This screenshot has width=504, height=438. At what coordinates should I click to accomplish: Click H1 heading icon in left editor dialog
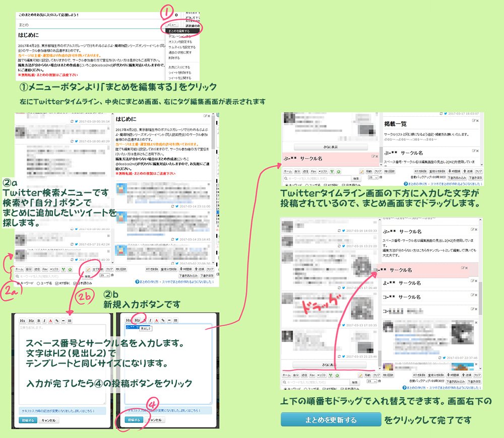point(23,321)
